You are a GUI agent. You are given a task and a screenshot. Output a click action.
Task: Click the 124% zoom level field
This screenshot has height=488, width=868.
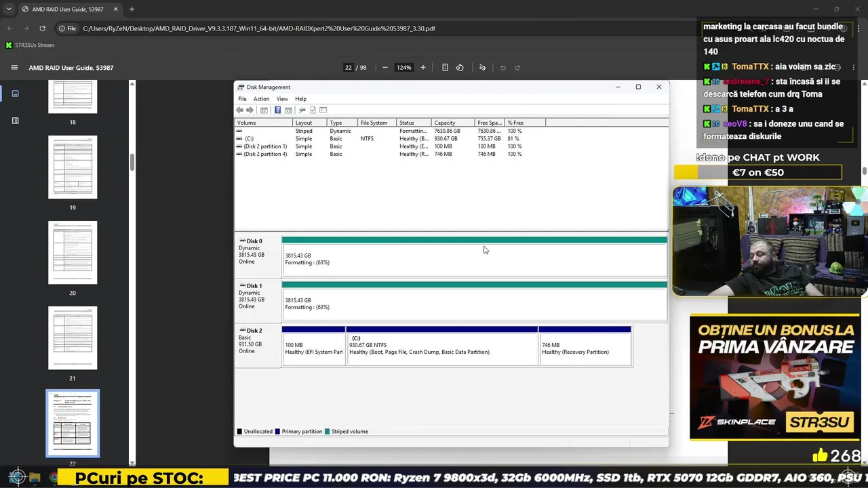404,68
